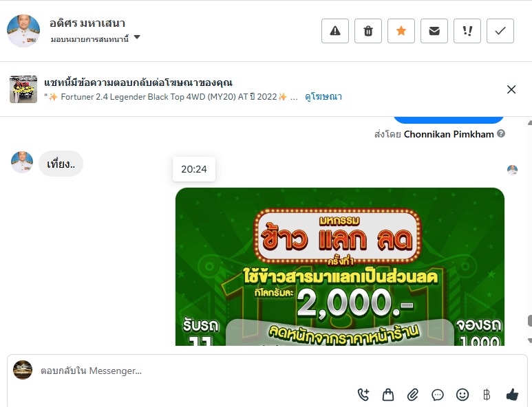The image size is (532, 407).
Task: Delete conversation using trash icon
Action: [368, 31]
